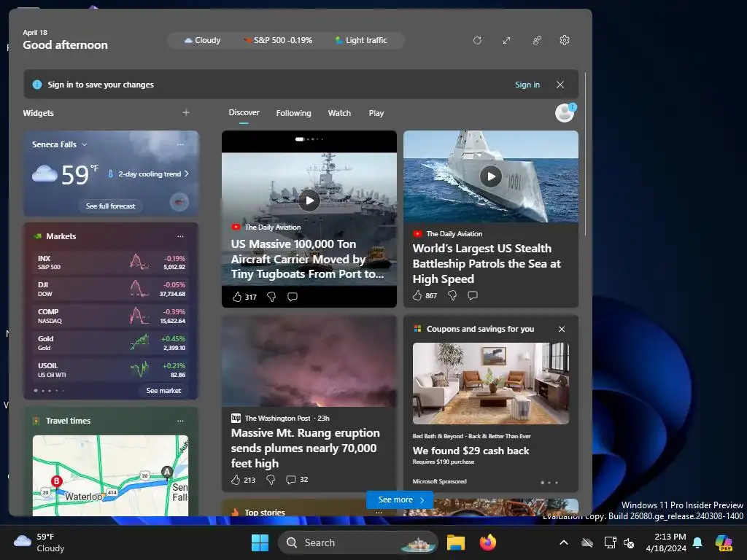This screenshot has width=747, height=560.
Task: Launch Firefox from taskbar
Action: (487, 542)
